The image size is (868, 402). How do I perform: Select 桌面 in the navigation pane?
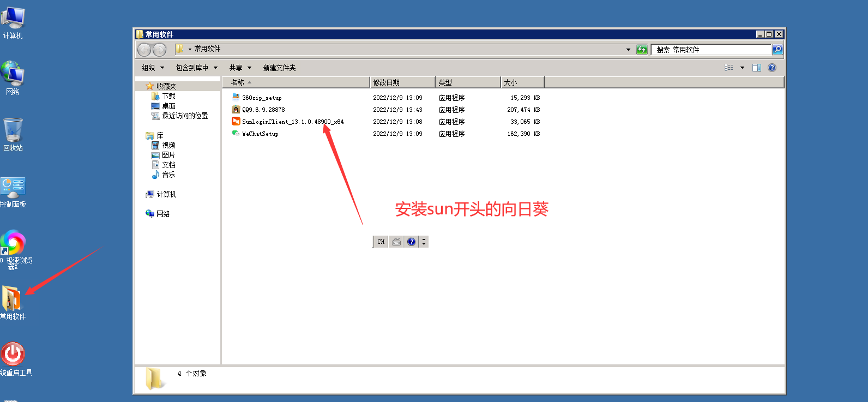pos(168,106)
